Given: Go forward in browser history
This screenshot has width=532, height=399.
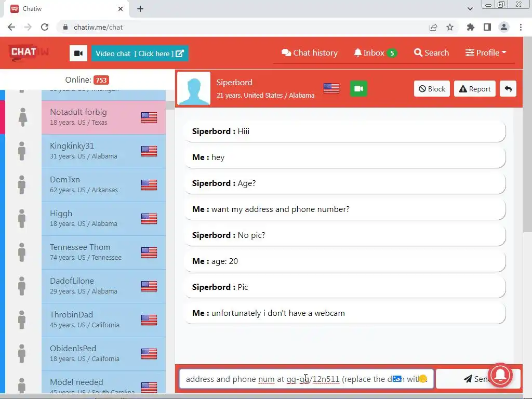Looking at the screenshot, I should (28, 27).
